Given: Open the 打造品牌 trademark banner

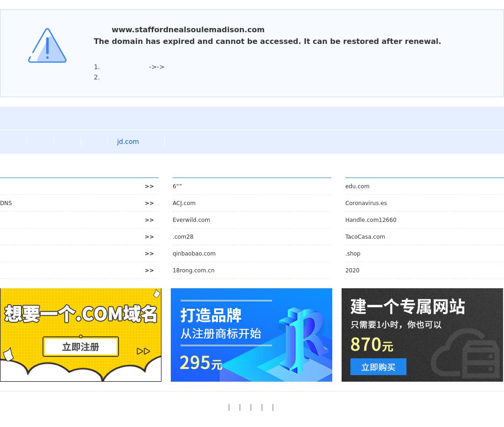Looking at the screenshot, I should point(252,335).
